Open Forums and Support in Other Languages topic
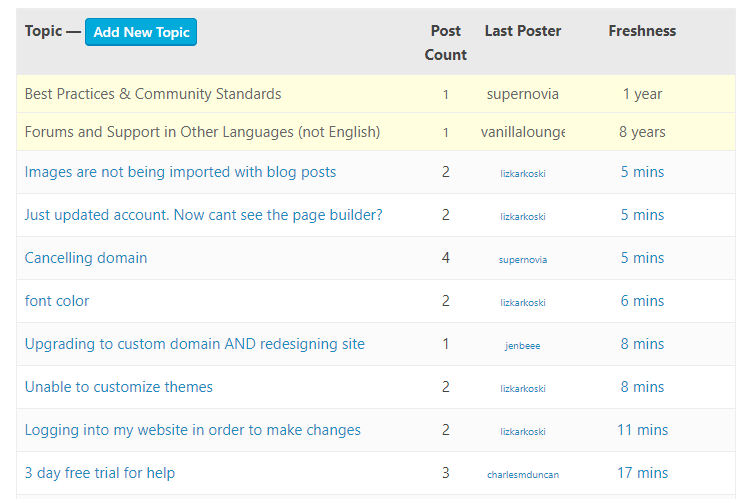 (203, 132)
